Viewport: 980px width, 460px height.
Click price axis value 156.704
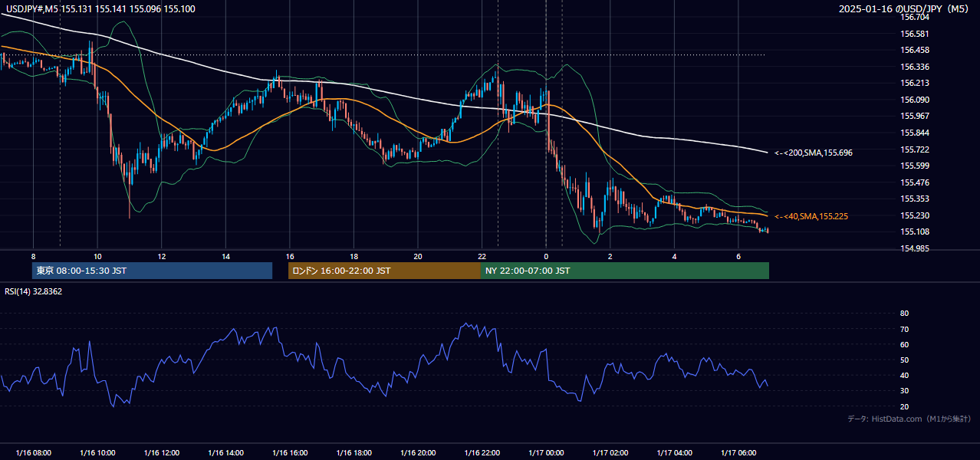tap(914, 17)
